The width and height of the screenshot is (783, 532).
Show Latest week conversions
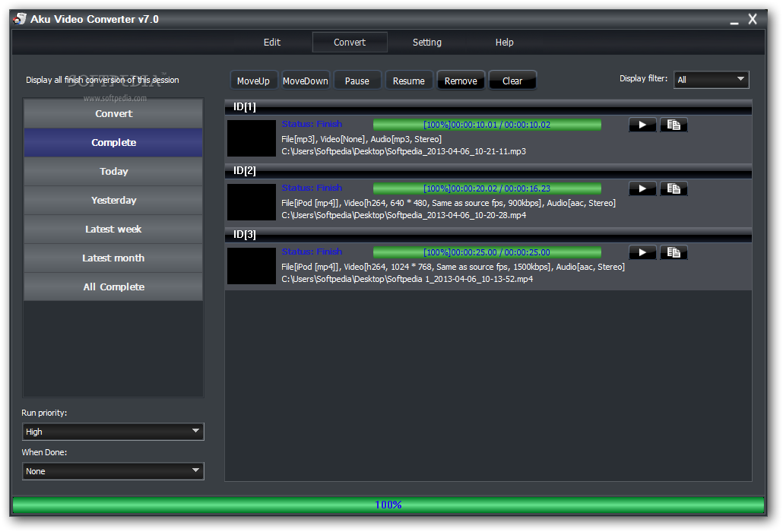pos(113,230)
